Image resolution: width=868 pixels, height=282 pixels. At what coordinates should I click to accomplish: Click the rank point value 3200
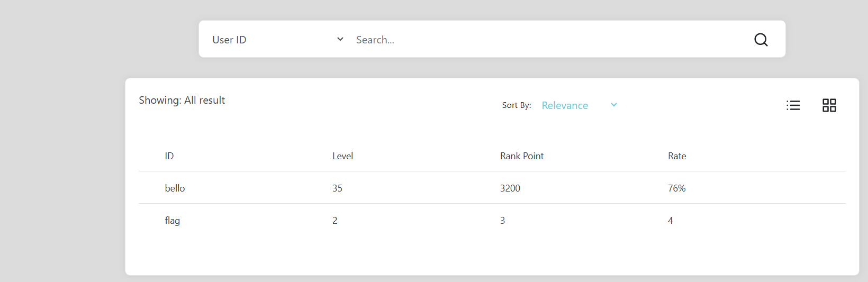click(510, 188)
